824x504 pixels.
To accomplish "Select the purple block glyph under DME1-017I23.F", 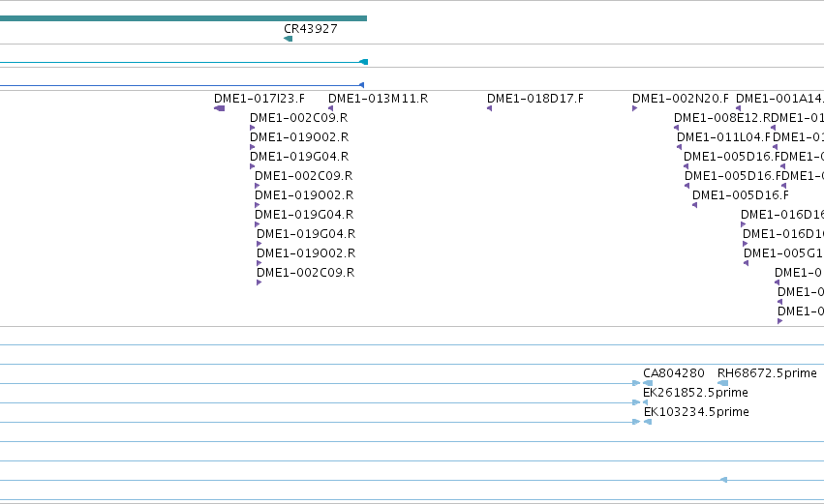I will [x=220, y=108].
